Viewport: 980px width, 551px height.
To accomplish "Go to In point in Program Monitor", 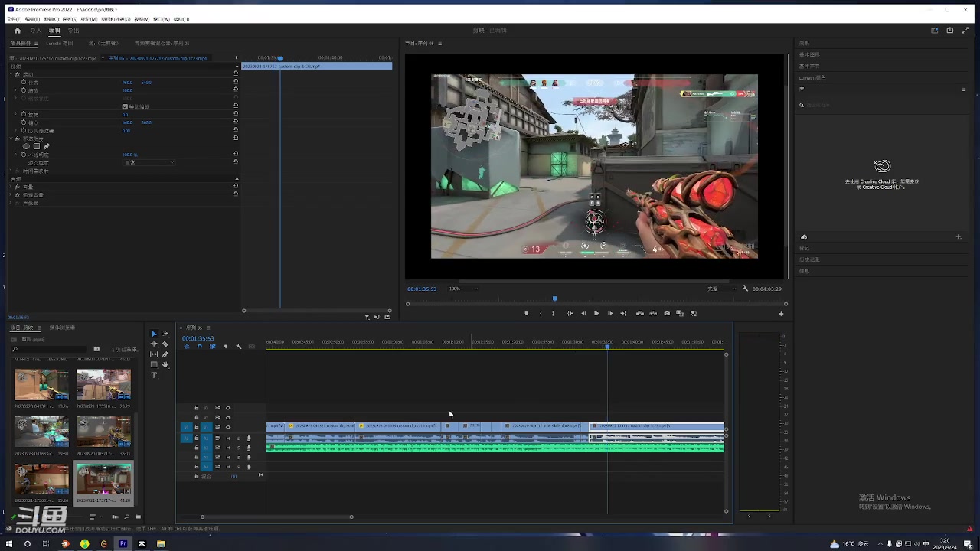I will click(570, 313).
